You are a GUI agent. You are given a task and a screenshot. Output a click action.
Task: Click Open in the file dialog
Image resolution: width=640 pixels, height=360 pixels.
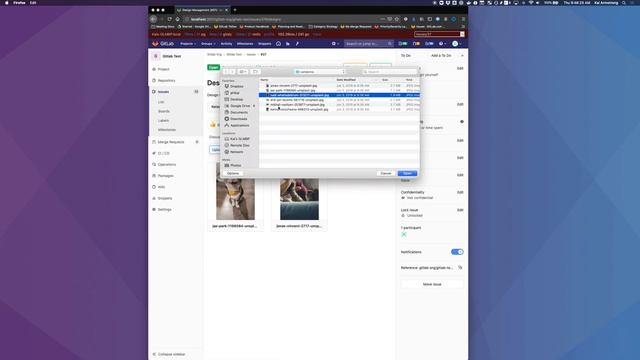(407, 173)
